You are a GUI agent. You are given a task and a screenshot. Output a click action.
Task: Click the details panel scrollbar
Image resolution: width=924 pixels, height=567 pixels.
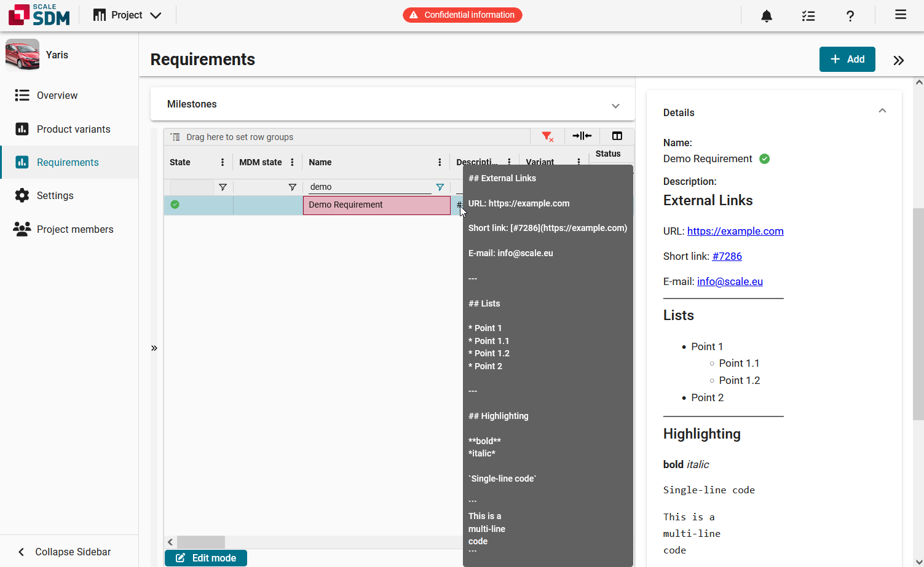[918, 314]
